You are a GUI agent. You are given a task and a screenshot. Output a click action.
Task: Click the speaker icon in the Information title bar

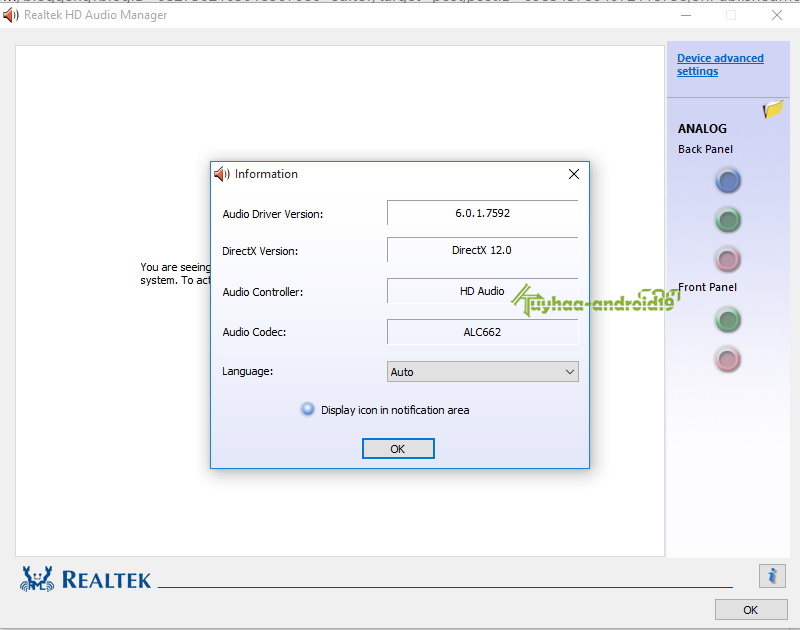click(x=221, y=174)
